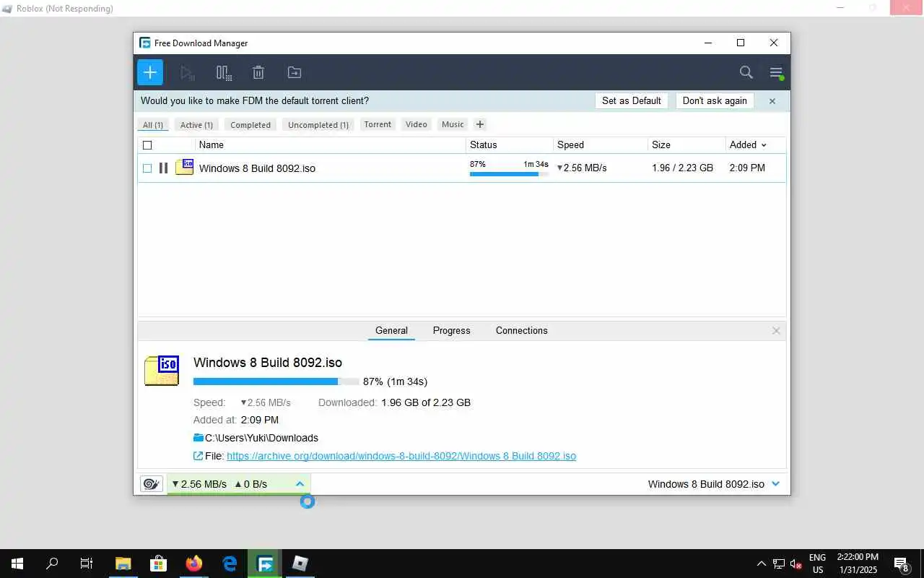The height and width of the screenshot is (578, 924).
Task: Select the Video filter tab
Action: tap(417, 124)
